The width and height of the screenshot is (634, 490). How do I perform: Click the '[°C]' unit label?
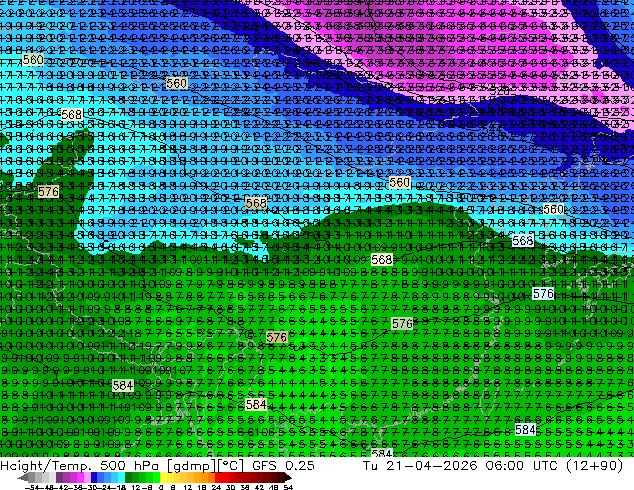(x=230, y=466)
